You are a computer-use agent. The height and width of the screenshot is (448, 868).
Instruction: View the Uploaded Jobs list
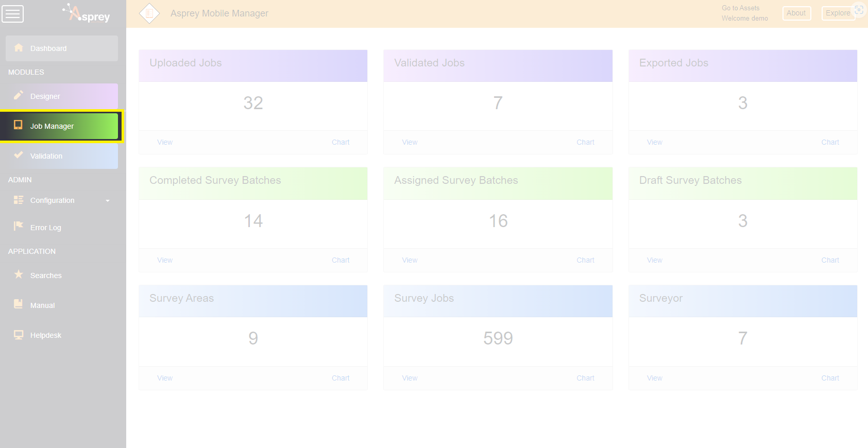pyautogui.click(x=165, y=142)
